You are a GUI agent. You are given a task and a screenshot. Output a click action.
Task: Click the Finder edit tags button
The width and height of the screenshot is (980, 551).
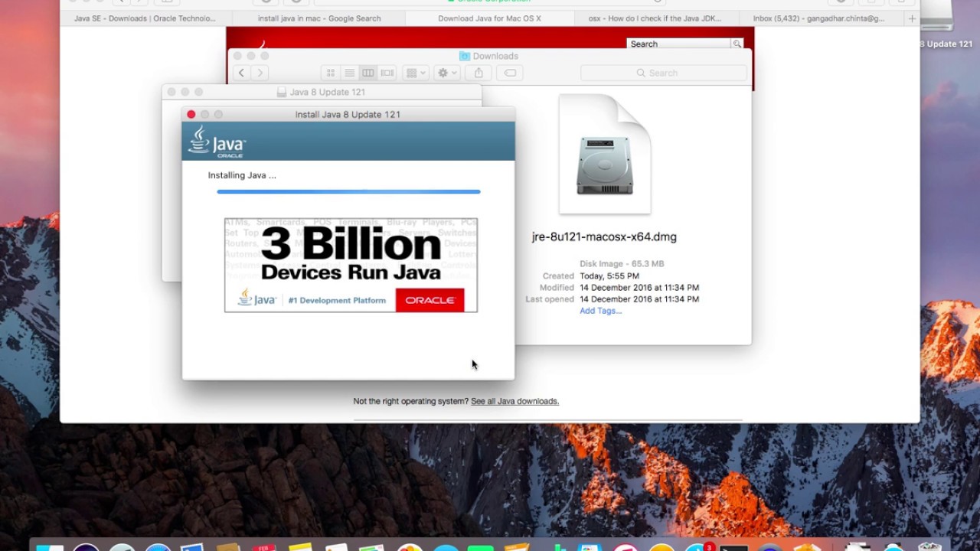point(510,73)
